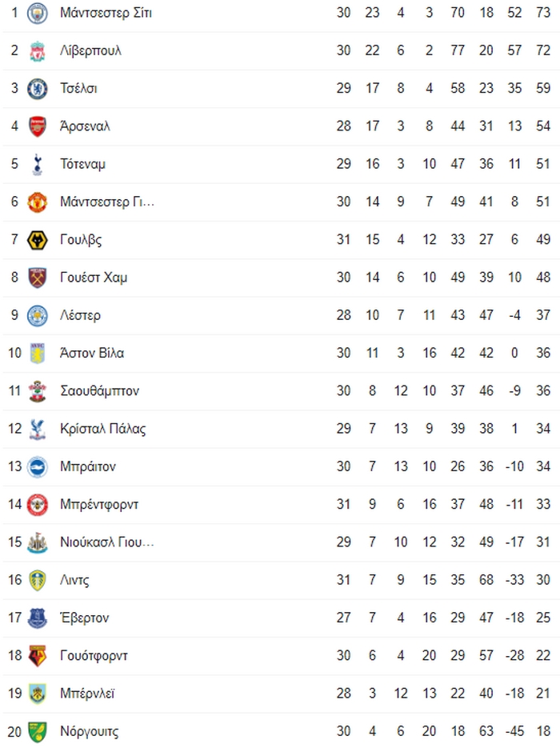This screenshot has height=748, width=560.
Task: Select the Μπρέντφορντ team name
Action: [x=99, y=505]
